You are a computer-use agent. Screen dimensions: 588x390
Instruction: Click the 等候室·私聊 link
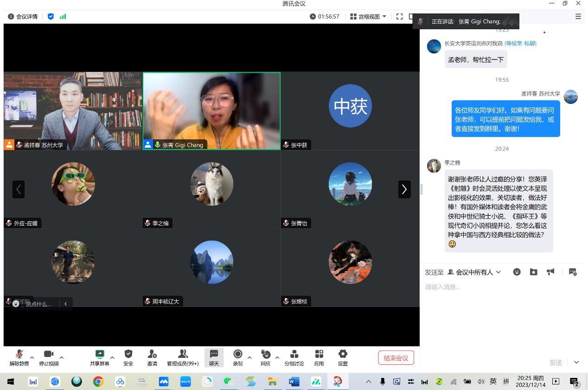[x=520, y=43]
